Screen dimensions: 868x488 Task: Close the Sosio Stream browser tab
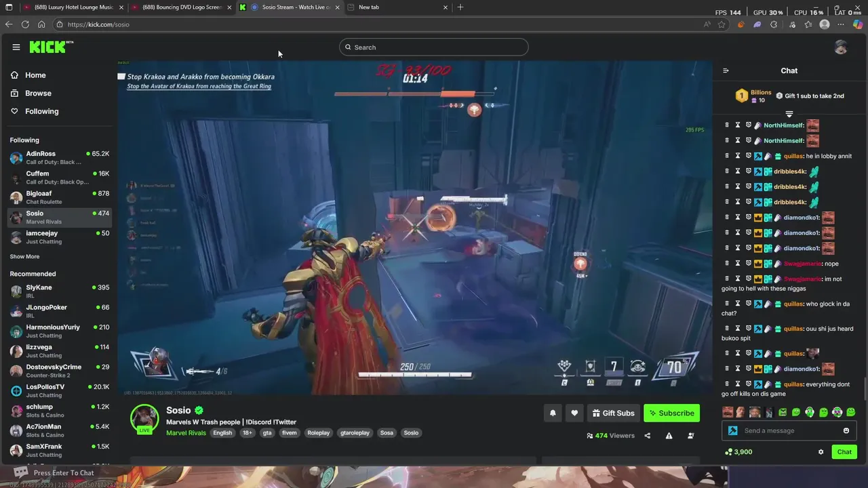point(337,7)
